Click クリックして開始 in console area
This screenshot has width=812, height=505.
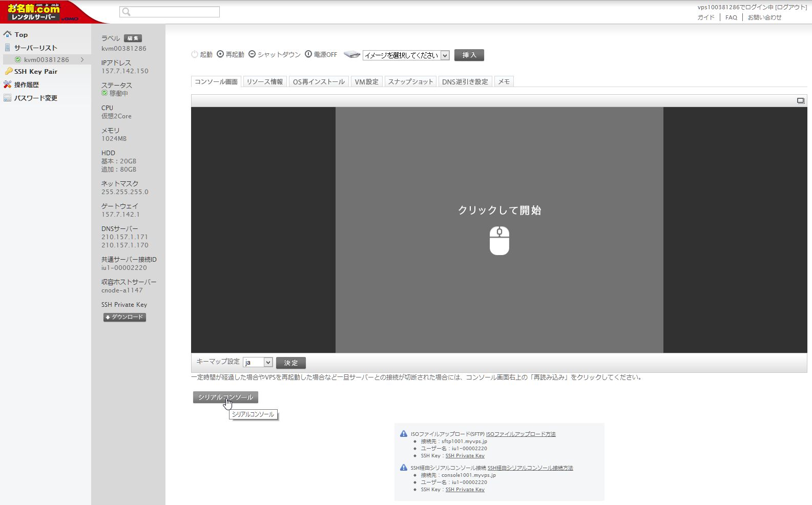tap(499, 211)
